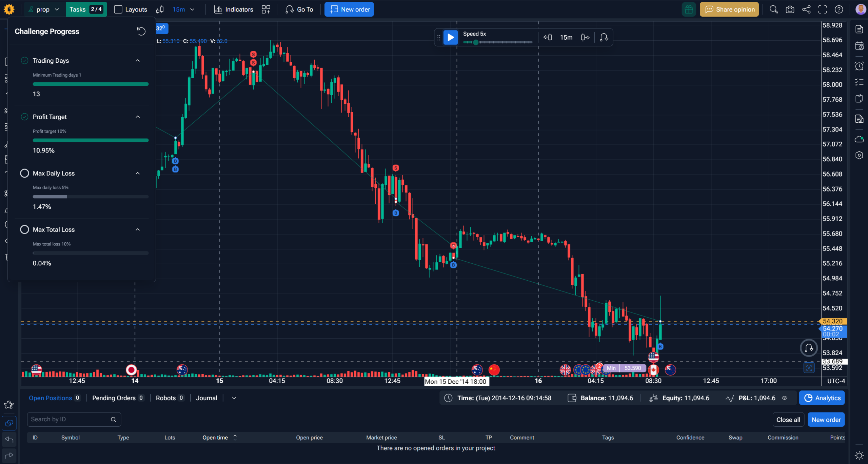Open the help question mark icon
Viewport: 868px width, 464px height.
839,9
